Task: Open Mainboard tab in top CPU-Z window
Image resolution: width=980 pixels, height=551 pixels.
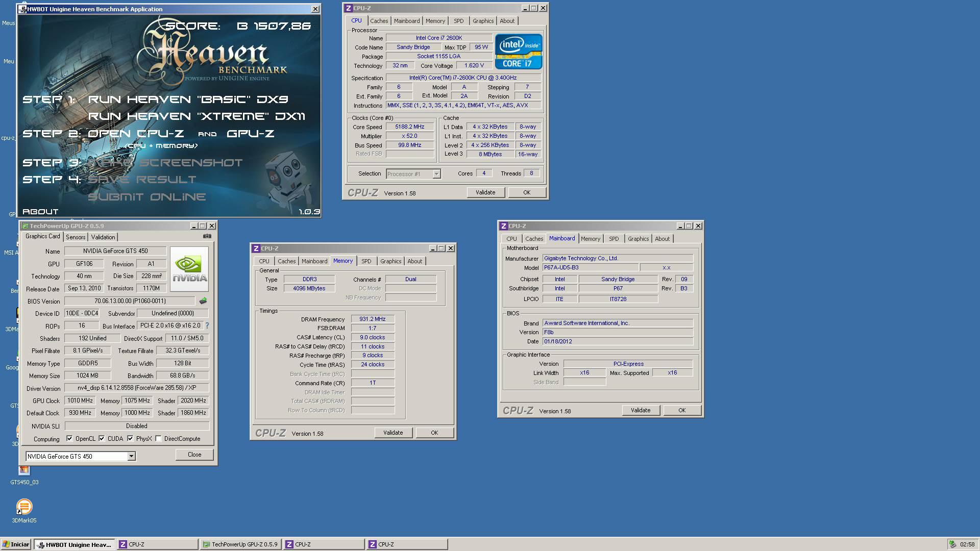Action: tap(407, 21)
